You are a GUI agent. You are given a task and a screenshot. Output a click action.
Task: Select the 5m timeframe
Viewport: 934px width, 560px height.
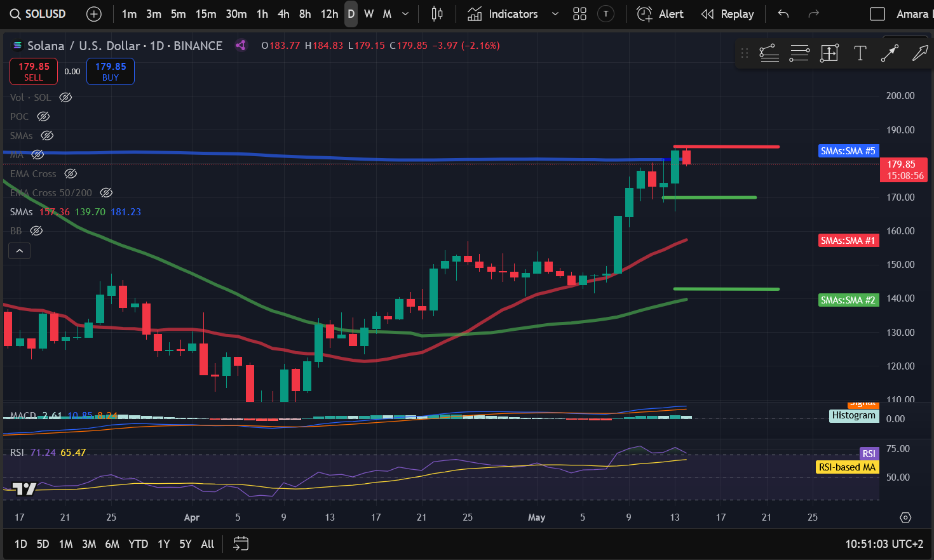coord(179,14)
